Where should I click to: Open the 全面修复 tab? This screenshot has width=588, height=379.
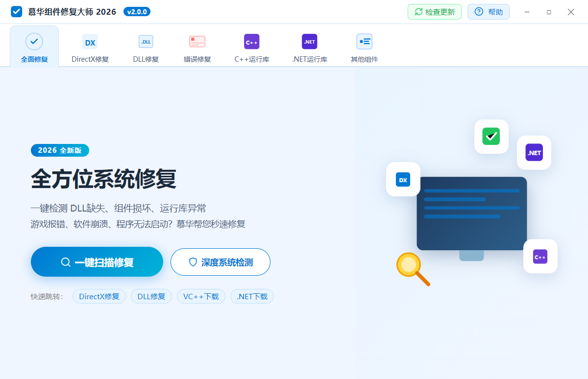pos(34,47)
